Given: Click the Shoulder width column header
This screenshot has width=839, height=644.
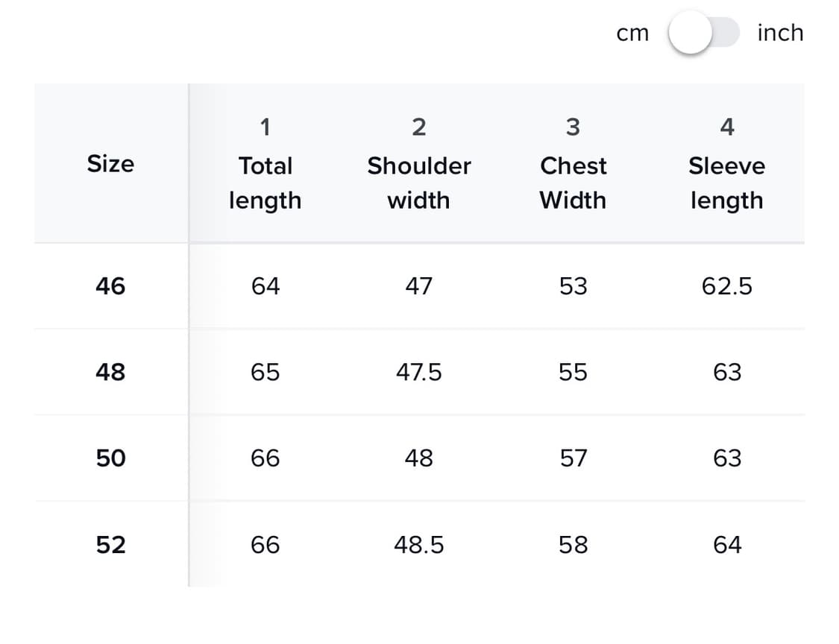Looking at the screenshot, I should pyautogui.click(x=418, y=182).
